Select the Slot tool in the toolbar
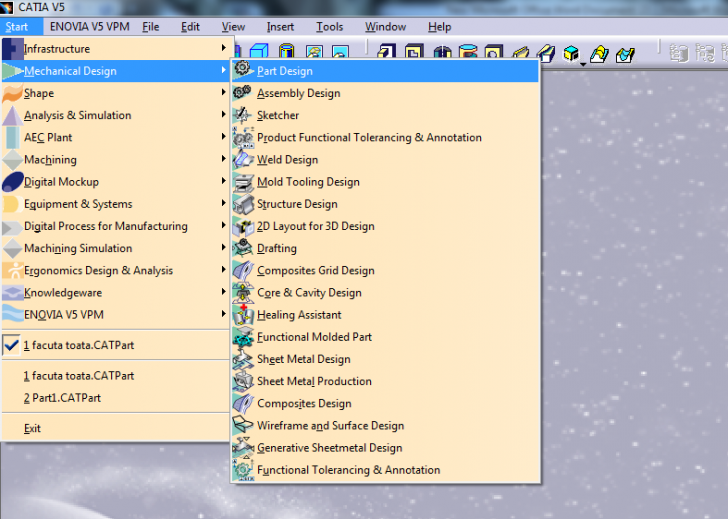 (x=546, y=53)
